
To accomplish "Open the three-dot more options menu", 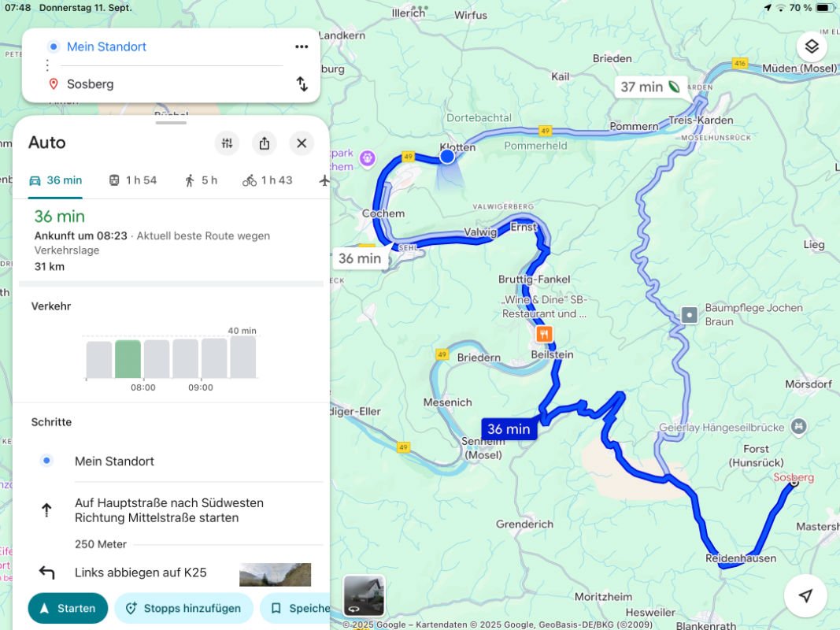I will (x=302, y=46).
